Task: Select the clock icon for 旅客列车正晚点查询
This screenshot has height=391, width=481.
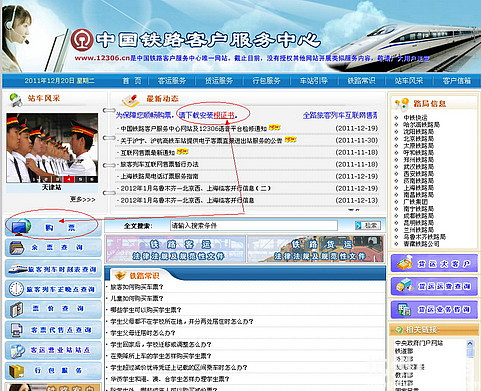Action: pos(16,289)
